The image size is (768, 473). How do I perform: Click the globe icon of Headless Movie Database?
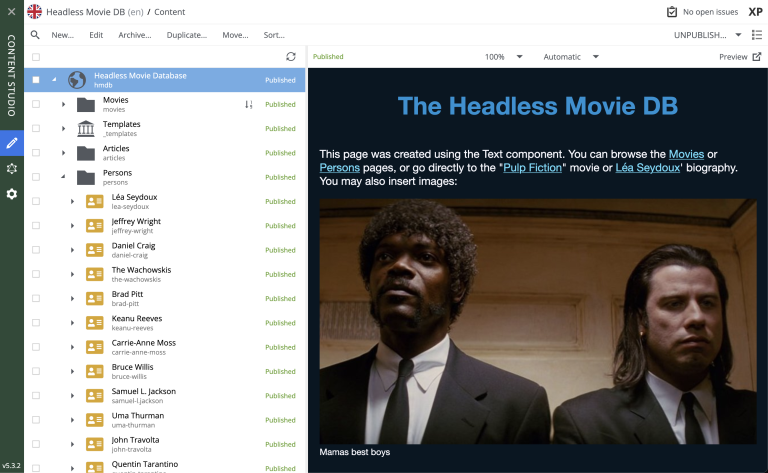(x=77, y=80)
